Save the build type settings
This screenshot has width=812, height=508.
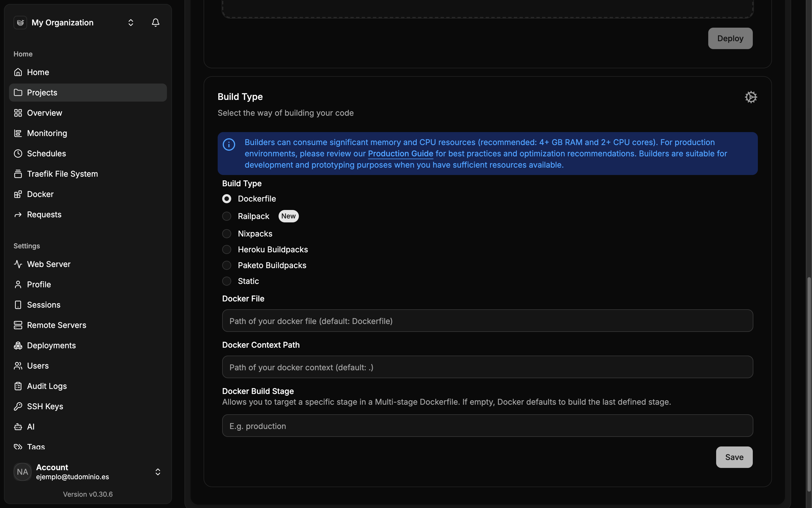click(734, 457)
